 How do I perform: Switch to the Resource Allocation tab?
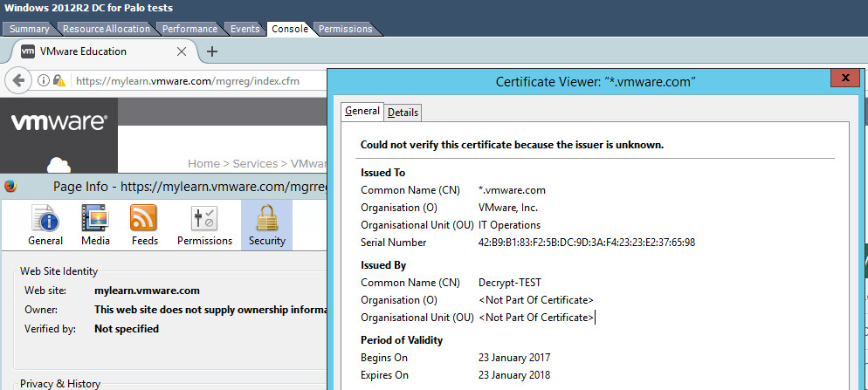pos(107,29)
